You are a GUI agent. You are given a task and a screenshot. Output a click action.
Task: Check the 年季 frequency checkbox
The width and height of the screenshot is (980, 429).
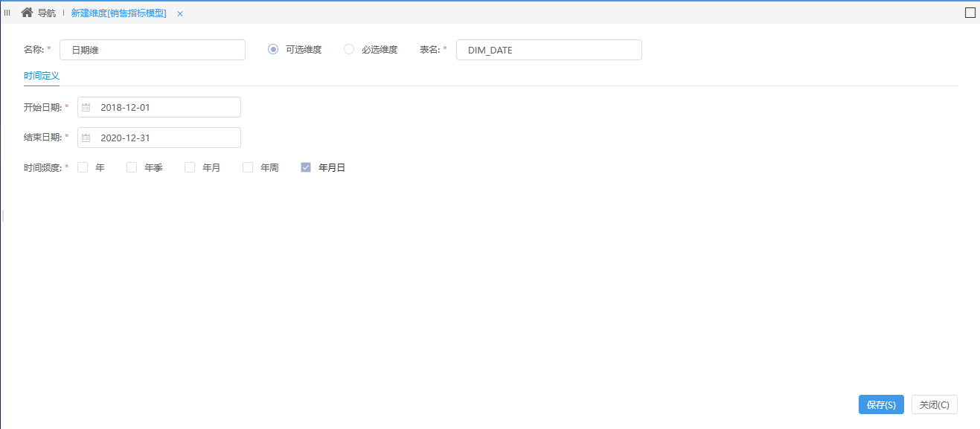point(132,167)
